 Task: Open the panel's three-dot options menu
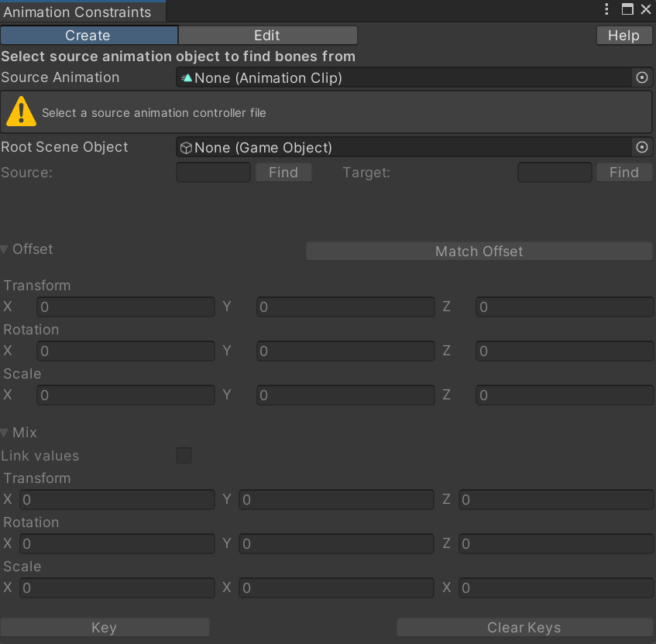pyautogui.click(x=606, y=9)
